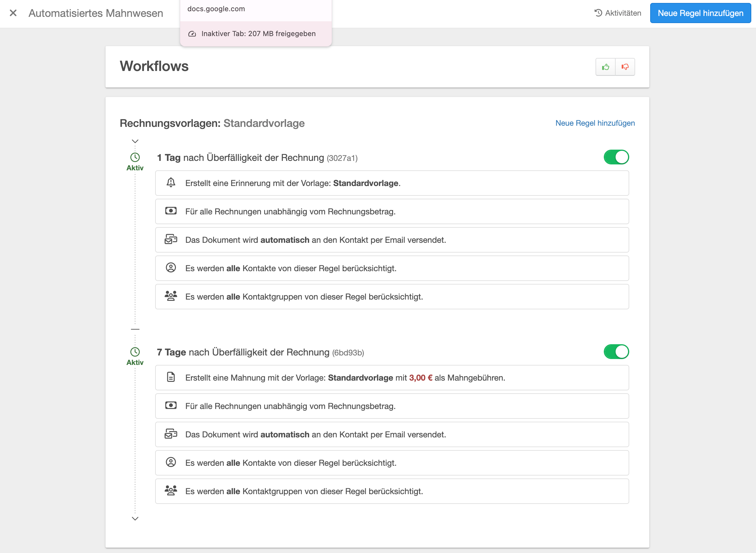756x553 pixels.
Task: Click the chevron below the last rule
Action: [135, 518]
